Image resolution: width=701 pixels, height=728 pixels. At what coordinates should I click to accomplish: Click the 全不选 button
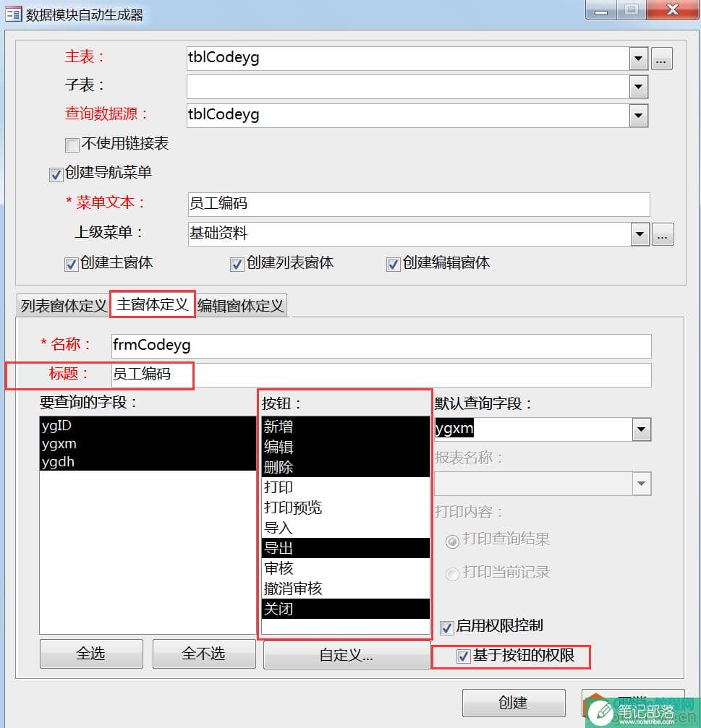pos(204,654)
